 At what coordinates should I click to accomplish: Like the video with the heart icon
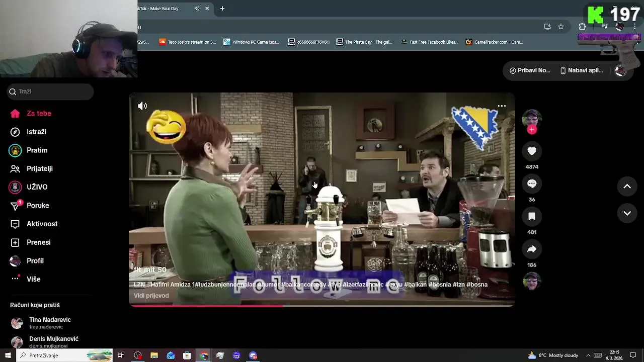(532, 151)
